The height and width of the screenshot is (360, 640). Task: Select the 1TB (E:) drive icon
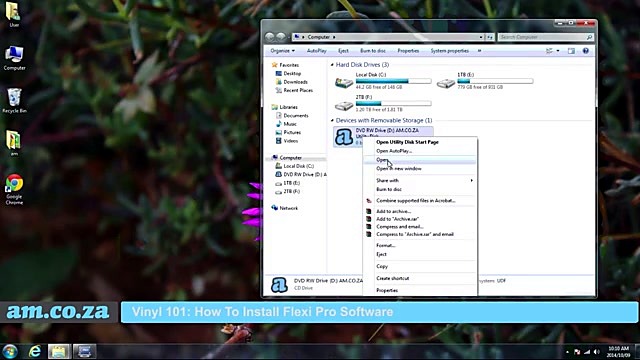pyautogui.click(x=446, y=83)
